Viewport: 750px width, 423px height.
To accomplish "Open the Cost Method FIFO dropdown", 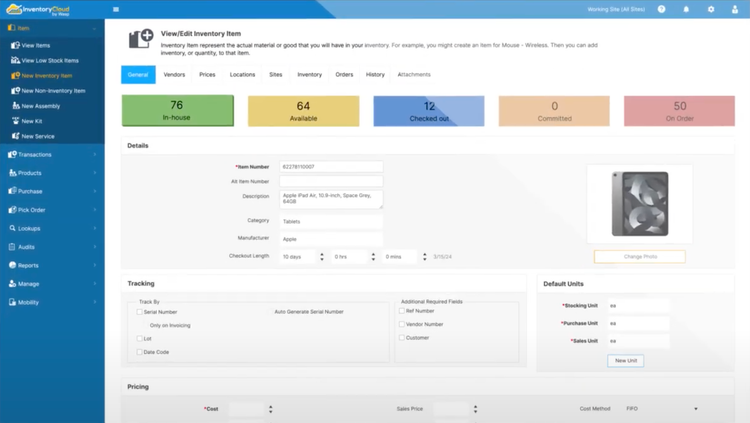I will [662, 409].
